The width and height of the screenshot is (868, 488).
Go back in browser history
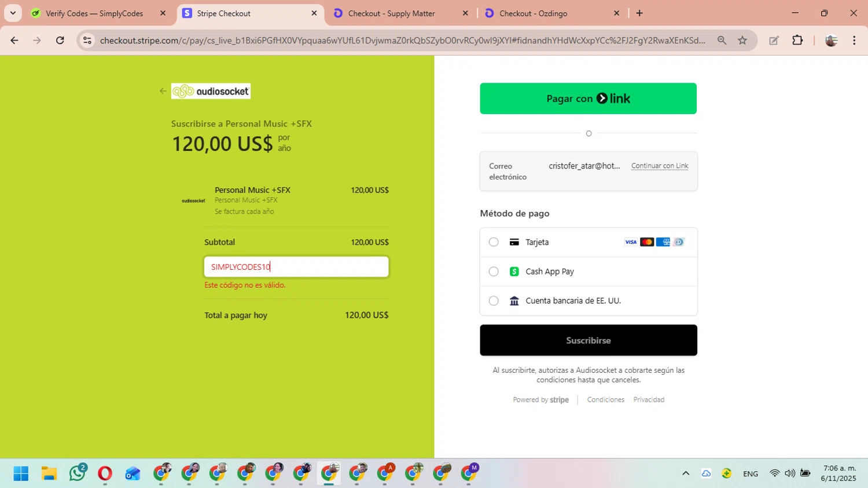point(14,41)
